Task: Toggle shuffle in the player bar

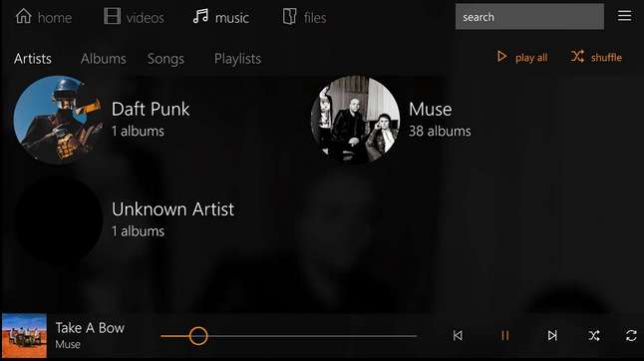Action: 593,335
